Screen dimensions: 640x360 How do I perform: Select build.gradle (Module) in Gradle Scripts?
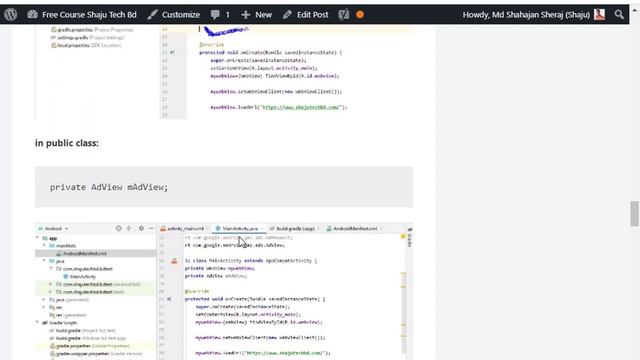(88, 338)
